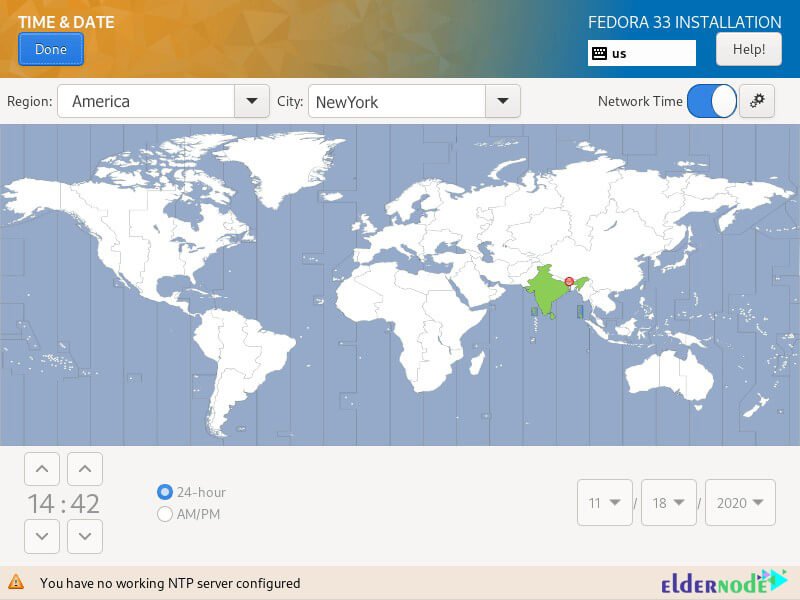Click the keyboard icon beside us
This screenshot has width=800, height=600.
(x=599, y=53)
